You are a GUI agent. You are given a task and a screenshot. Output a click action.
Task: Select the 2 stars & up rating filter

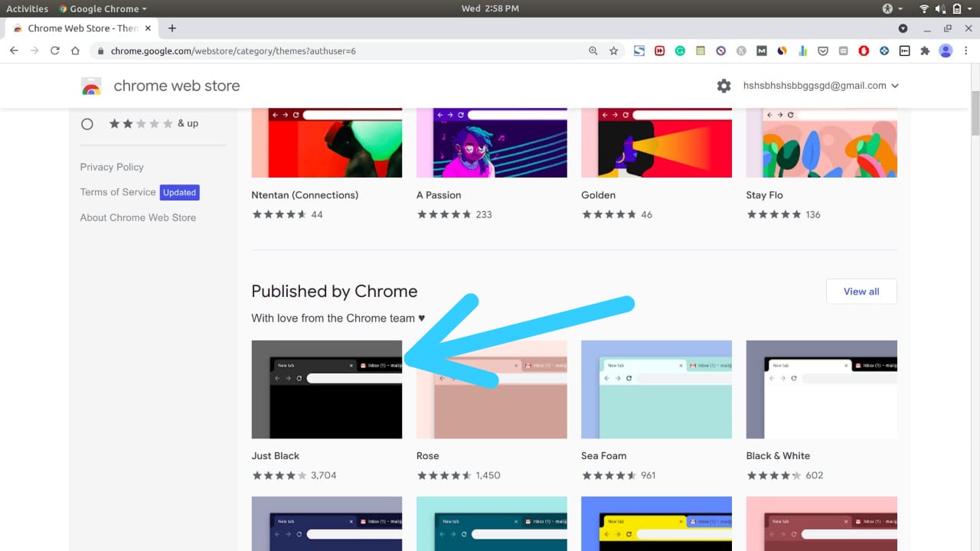87,123
